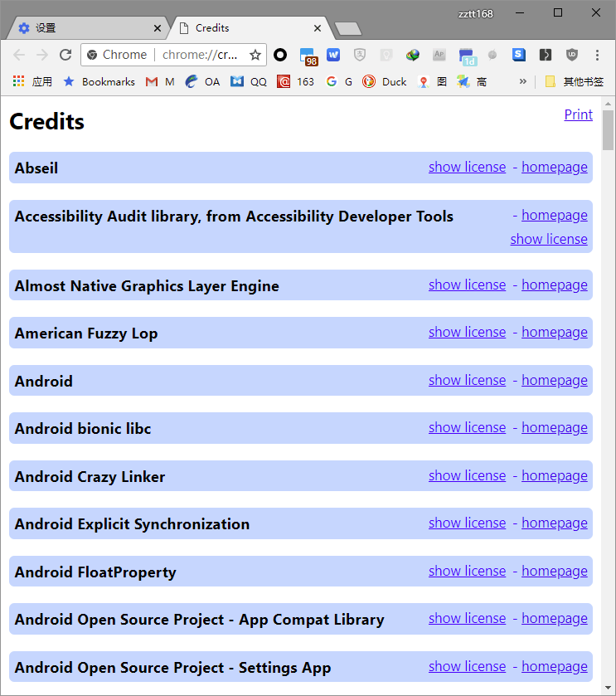Screen dimensions: 616x696
Task: Show license for Android
Action: point(467,380)
